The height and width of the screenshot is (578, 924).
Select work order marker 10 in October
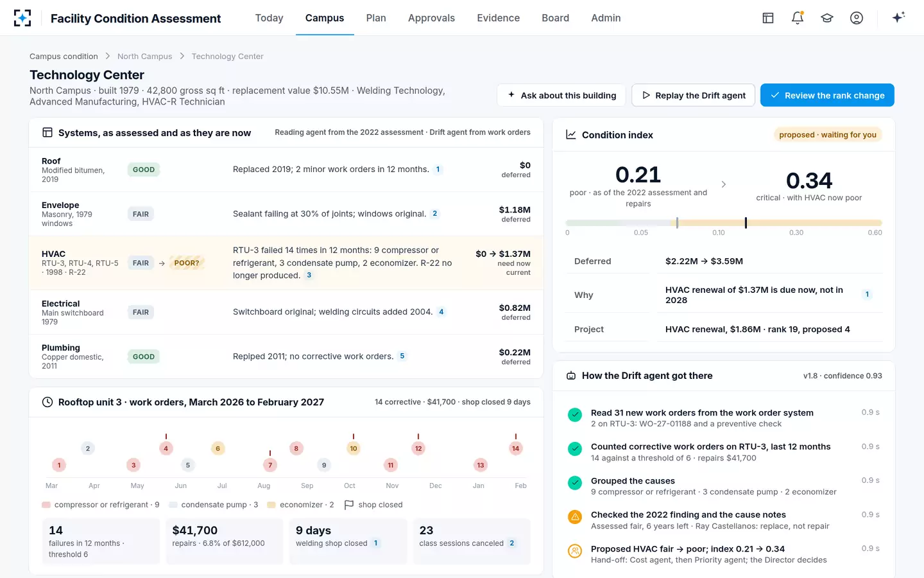click(354, 448)
